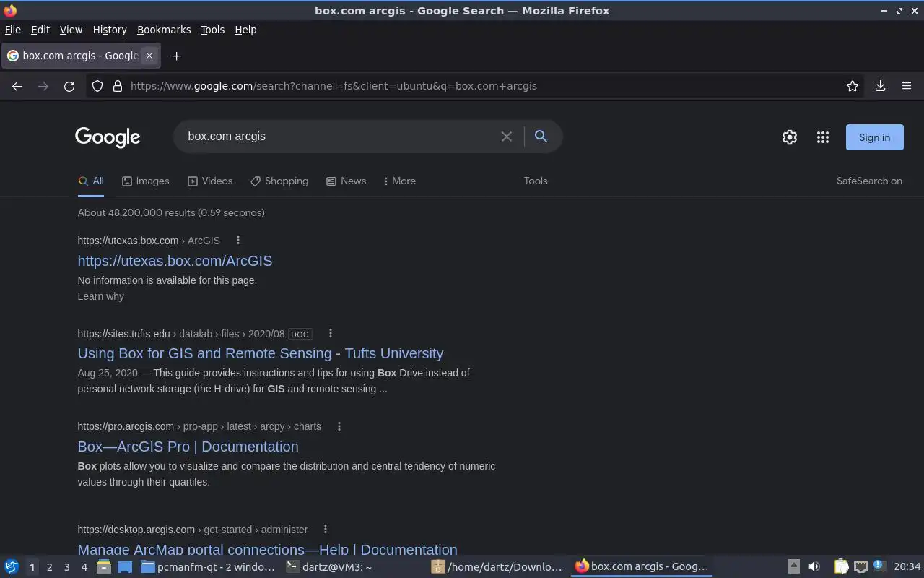Open the clipboard manager tray icon
The height and width of the screenshot is (578, 924).
coord(841,567)
